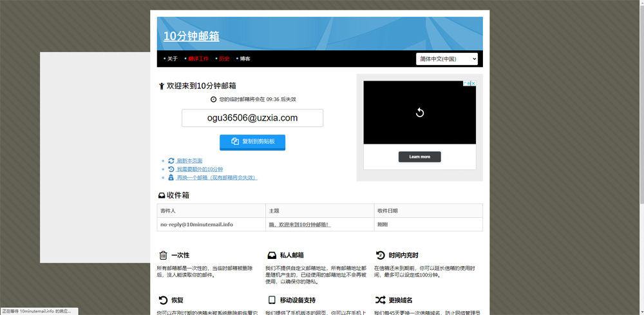Open the 关于 menu item

coord(172,59)
